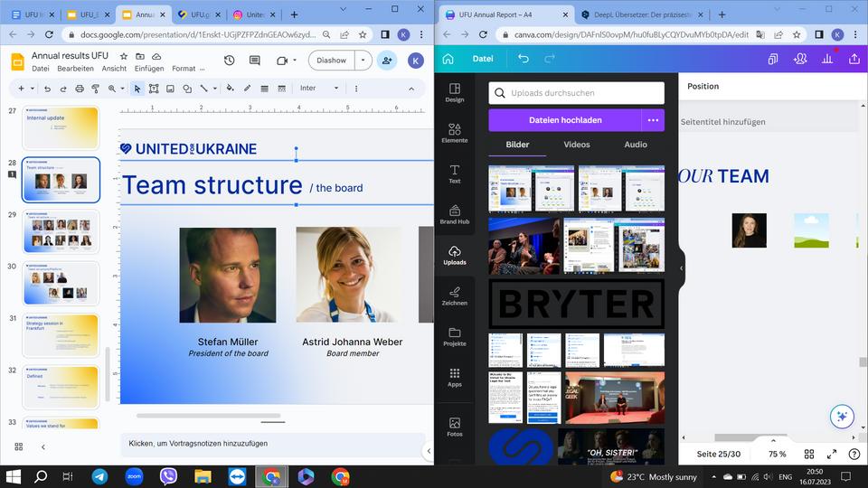
Task: Open File Explorer from taskbar
Action: [203, 476]
